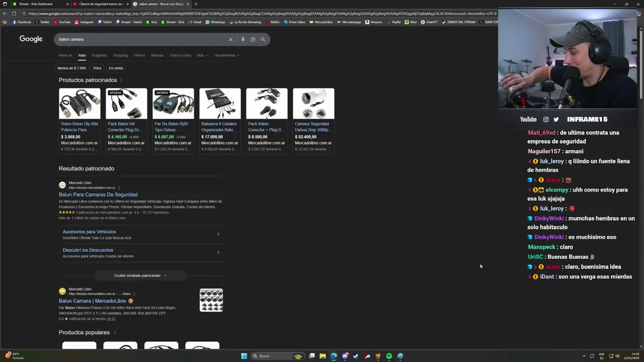Open the PayPal bookmark
The width and height of the screenshot is (644, 362).
pos(393,22)
